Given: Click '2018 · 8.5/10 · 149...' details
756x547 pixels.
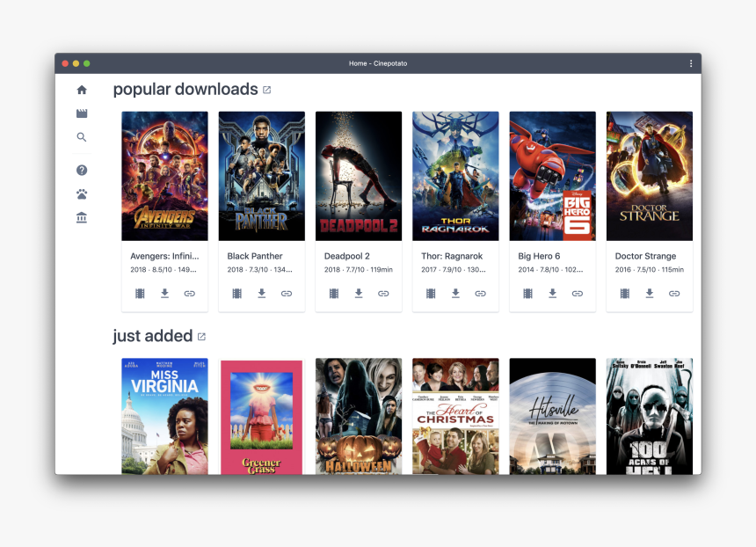Looking at the screenshot, I should click(x=163, y=270).
